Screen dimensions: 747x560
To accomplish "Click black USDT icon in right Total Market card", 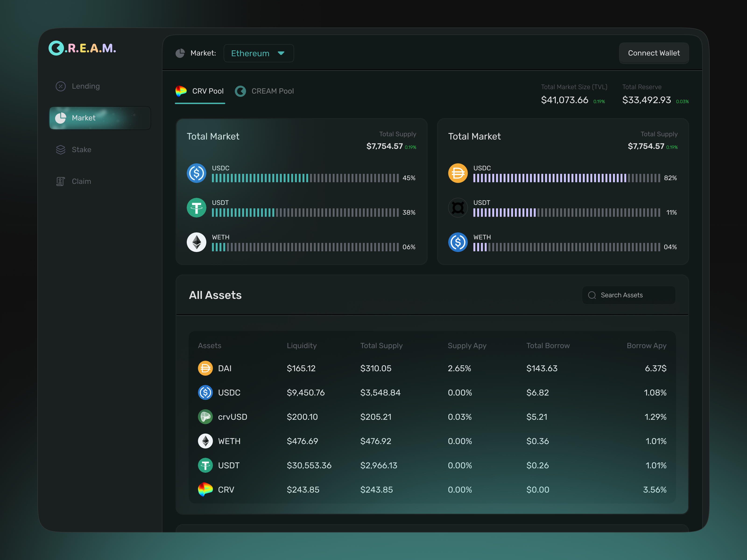I will coord(458,208).
